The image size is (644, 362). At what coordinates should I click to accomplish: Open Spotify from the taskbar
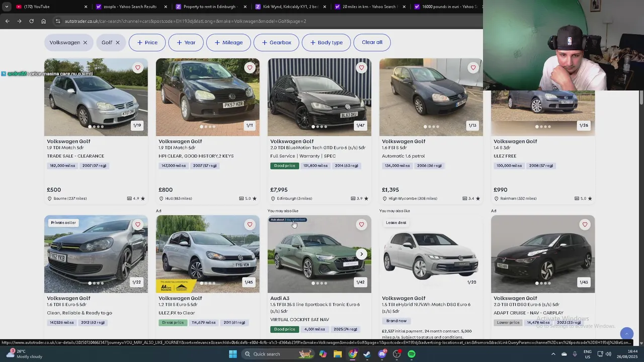[412, 354]
